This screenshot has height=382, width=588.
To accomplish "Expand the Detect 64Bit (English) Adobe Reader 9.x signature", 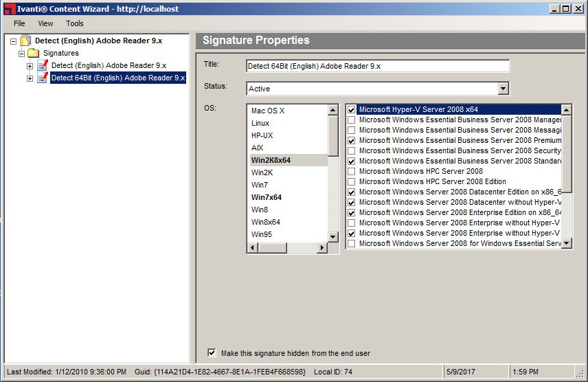I will point(30,78).
